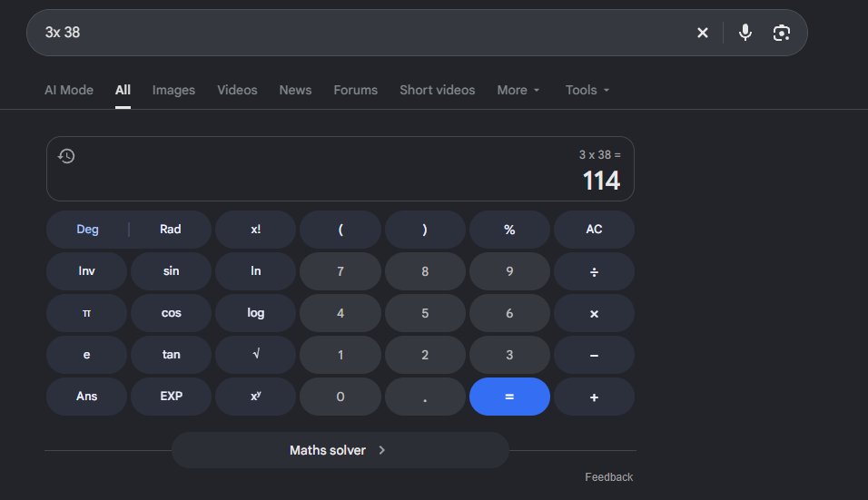Switch angle mode to Deg
The image size is (868, 500).
point(87,229)
